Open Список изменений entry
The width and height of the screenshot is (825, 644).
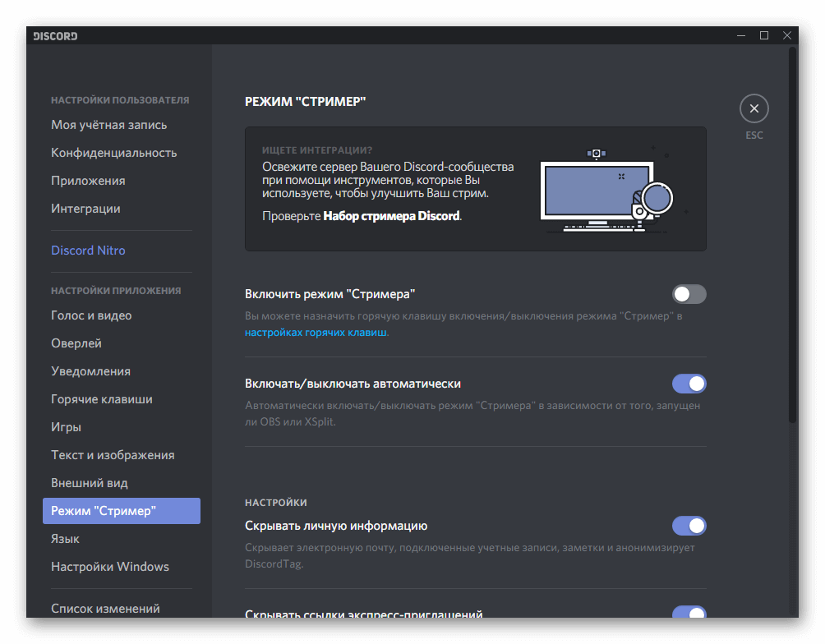pos(105,609)
